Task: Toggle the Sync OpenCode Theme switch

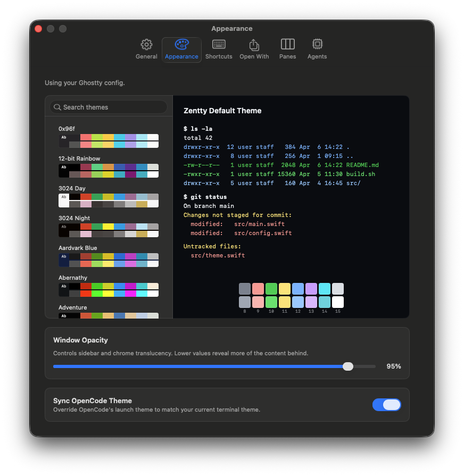Action: pyautogui.click(x=386, y=405)
